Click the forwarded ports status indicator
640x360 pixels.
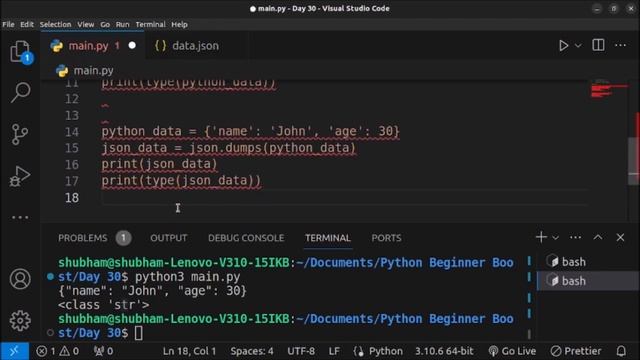[x=103, y=351]
